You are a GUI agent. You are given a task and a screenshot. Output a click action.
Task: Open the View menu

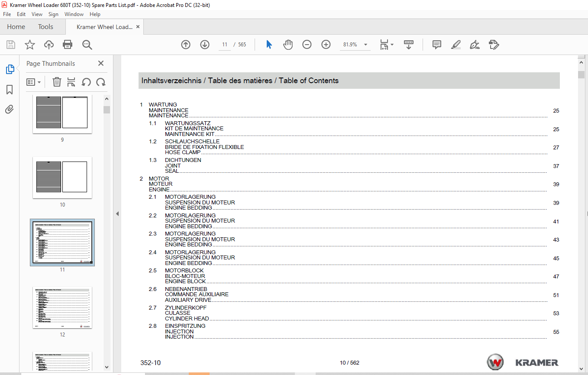tap(37, 14)
